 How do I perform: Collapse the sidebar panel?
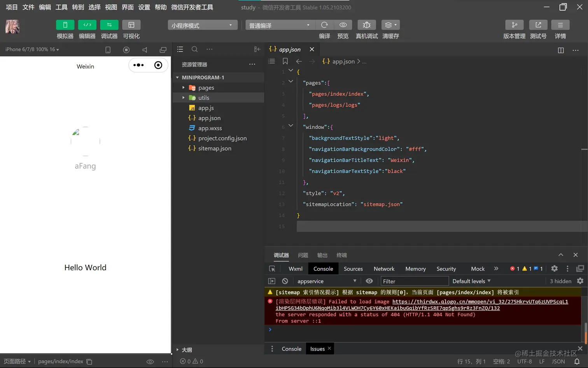click(257, 49)
